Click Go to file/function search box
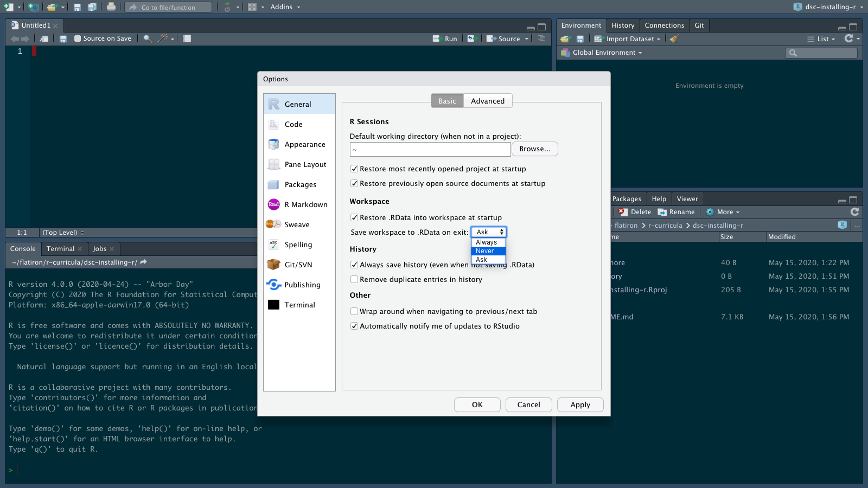Image resolution: width=868 pixels, height=488 pixels. [x=168, y=7]
